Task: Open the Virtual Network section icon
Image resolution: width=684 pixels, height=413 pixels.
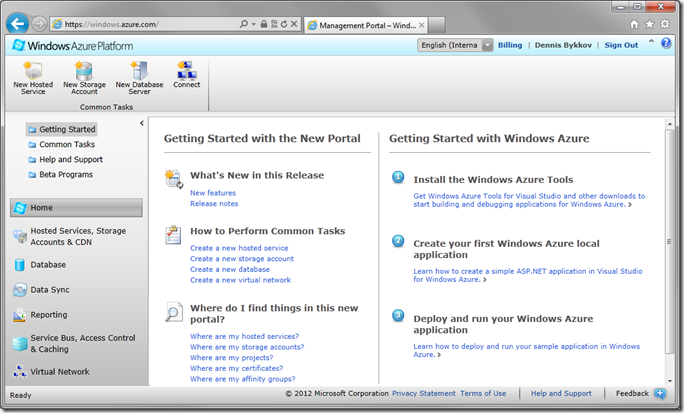Action: (x=20, y=372)
